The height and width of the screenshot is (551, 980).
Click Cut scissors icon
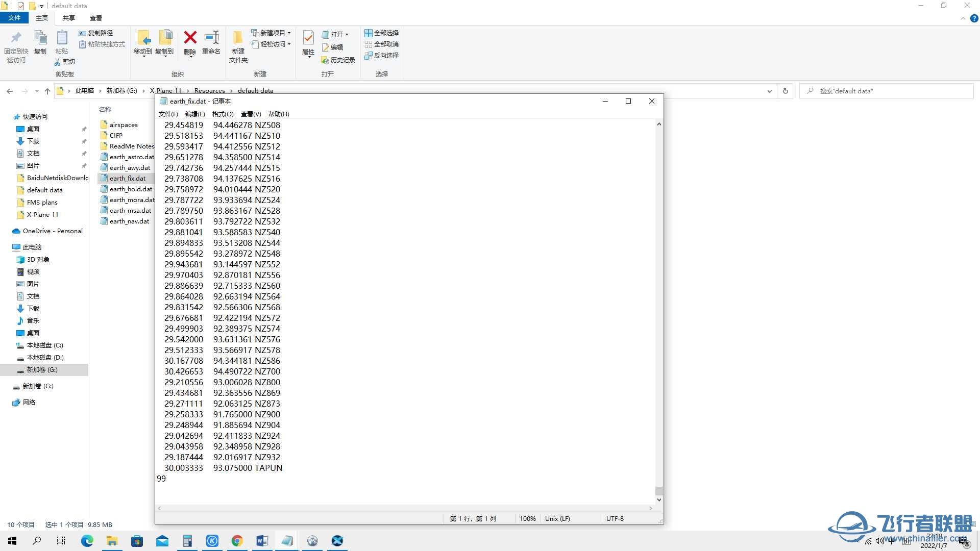point(57,62)
